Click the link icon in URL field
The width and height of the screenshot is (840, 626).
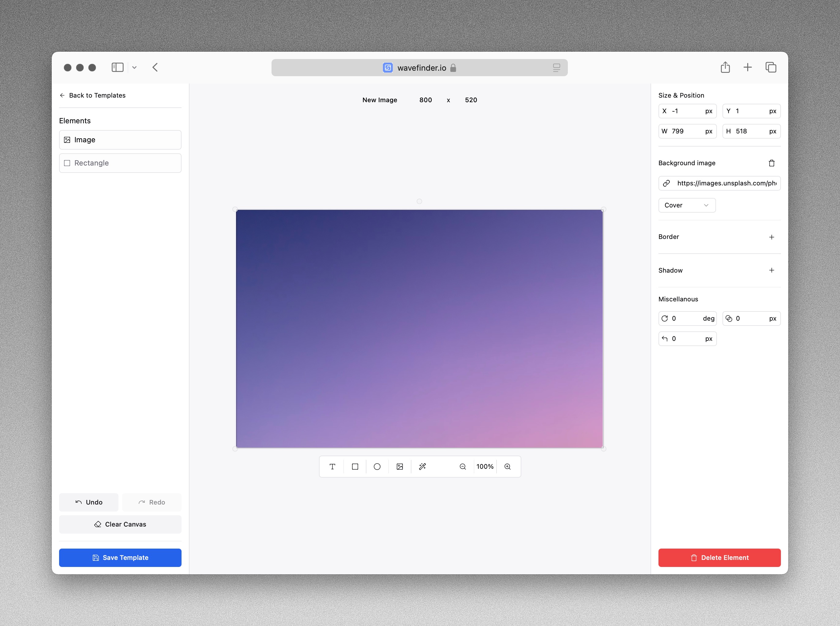(x=666, y=183)
